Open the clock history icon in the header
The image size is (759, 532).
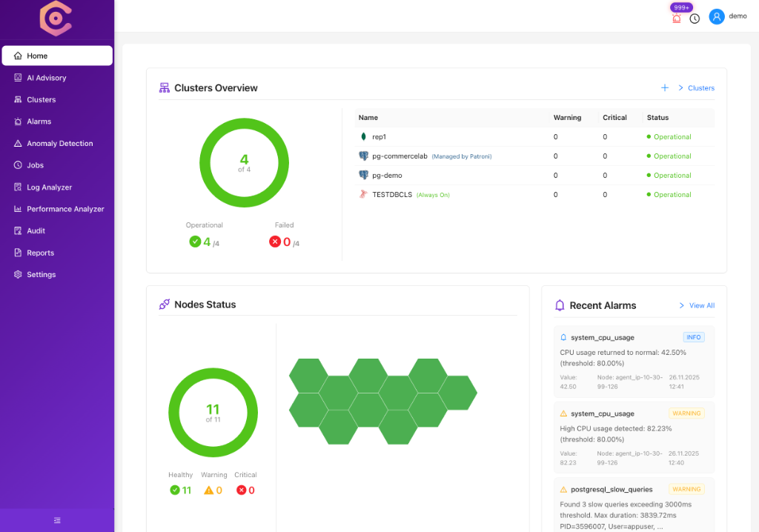click(x=695, y=19)
